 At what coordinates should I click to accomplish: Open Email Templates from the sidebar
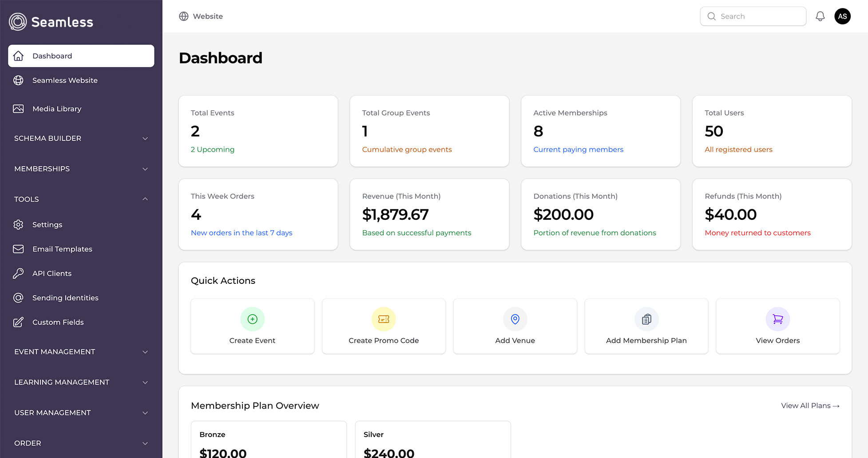[x=62, y=249]
